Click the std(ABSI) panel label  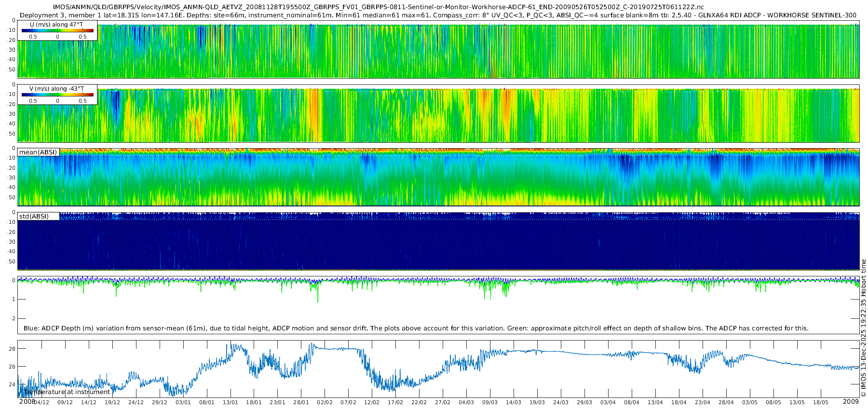point(34,216)
